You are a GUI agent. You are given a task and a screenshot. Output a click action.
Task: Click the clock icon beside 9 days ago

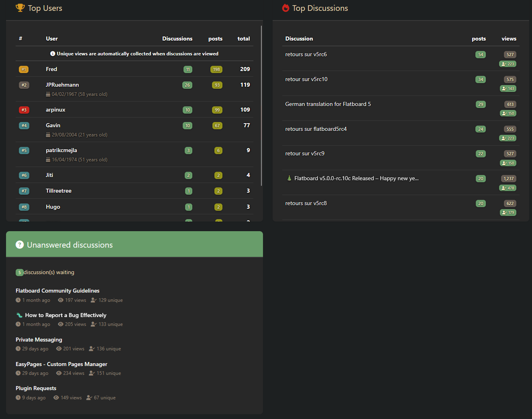tap(18, 398)
